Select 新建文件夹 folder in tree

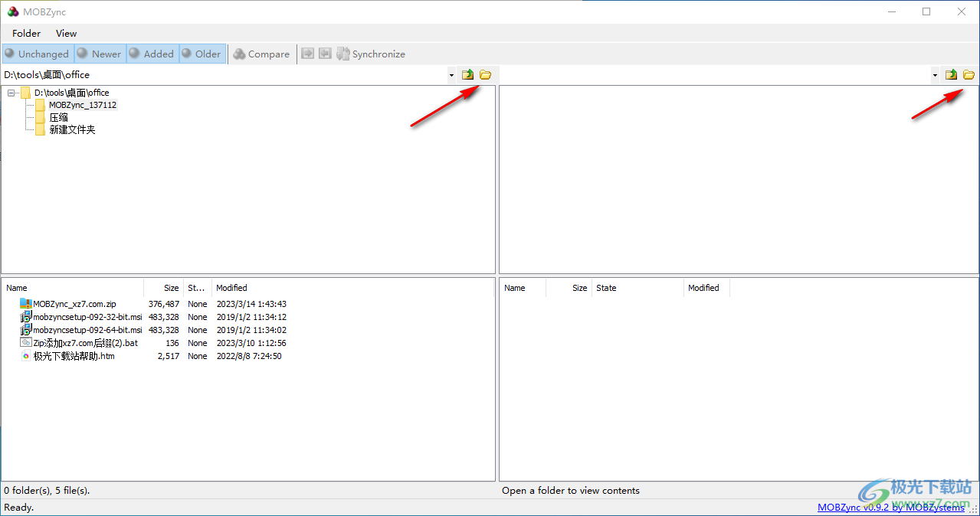[x=72, y=129]
